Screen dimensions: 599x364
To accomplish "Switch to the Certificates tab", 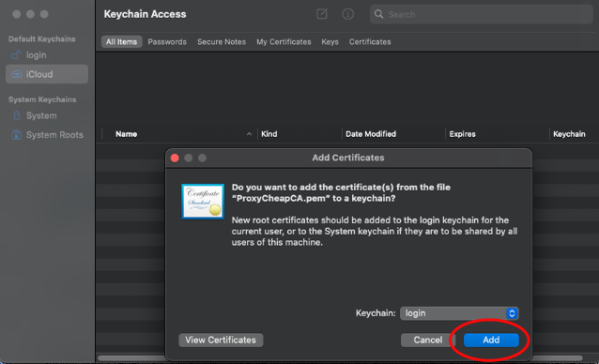I will click(370, 42).
